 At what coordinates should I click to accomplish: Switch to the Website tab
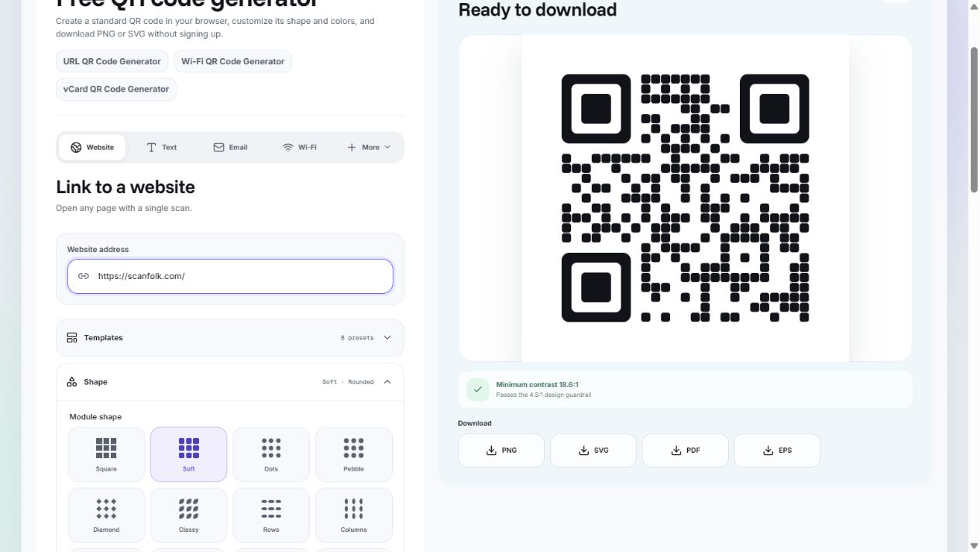click(x=92, y=147)
